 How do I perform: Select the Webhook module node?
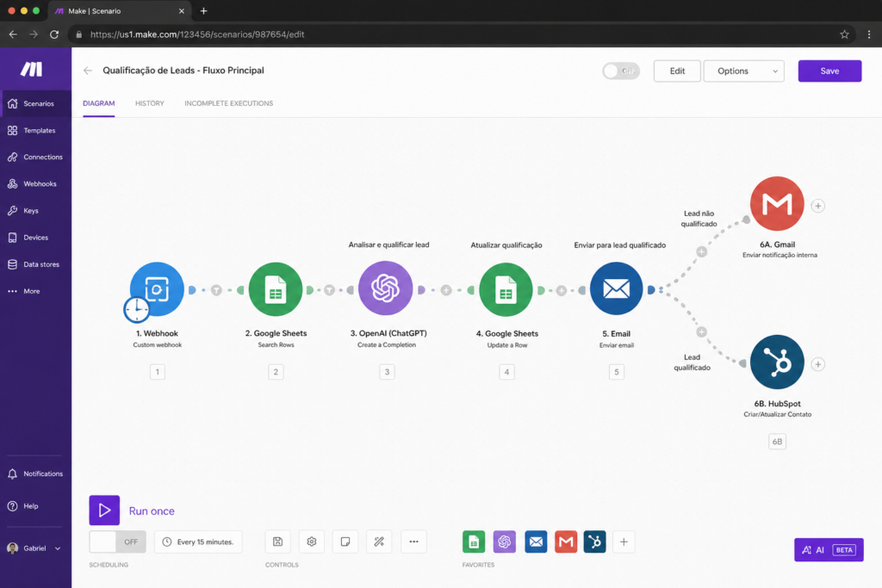157,289
